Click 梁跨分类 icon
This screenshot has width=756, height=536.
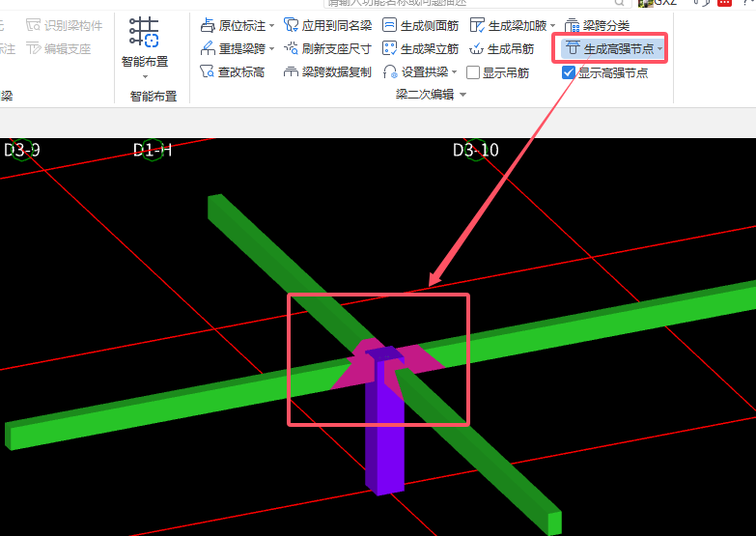(572, 25)
